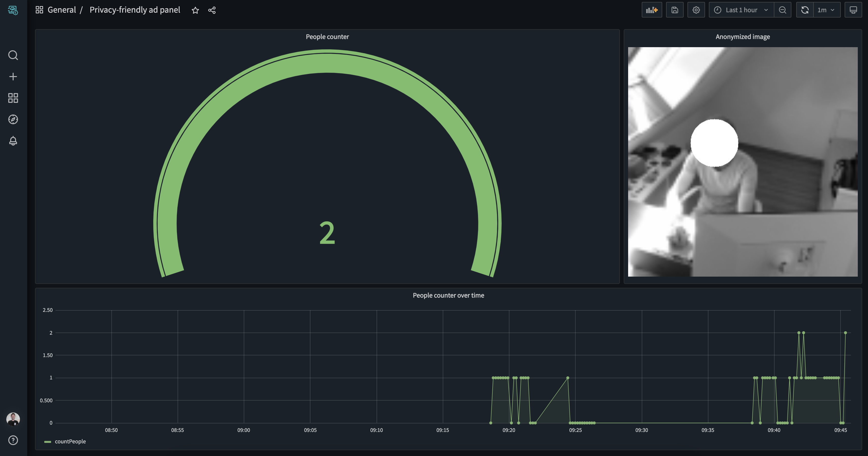Mark dashboard as favorite with star
This screenshot has width=868, height=456.
tap(195, 10)
